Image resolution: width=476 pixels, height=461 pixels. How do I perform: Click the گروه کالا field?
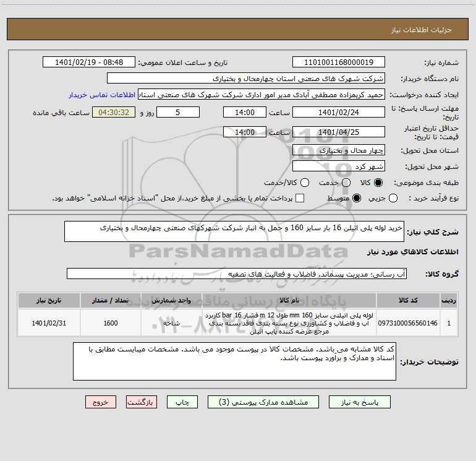pyautogui.click(x=237, y=274)
